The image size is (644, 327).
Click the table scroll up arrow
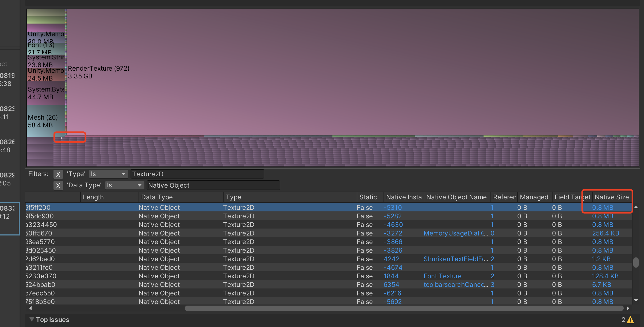(x=636, y=207)
